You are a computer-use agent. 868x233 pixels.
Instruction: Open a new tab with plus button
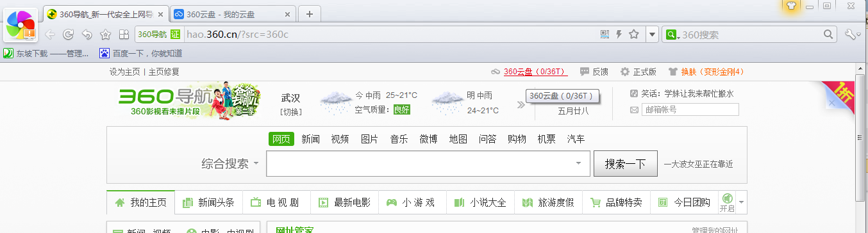310,14
